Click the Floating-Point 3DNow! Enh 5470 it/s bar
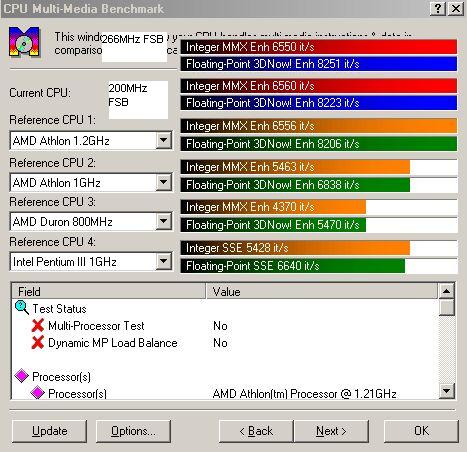467x452 pixels. coord(319,225)
